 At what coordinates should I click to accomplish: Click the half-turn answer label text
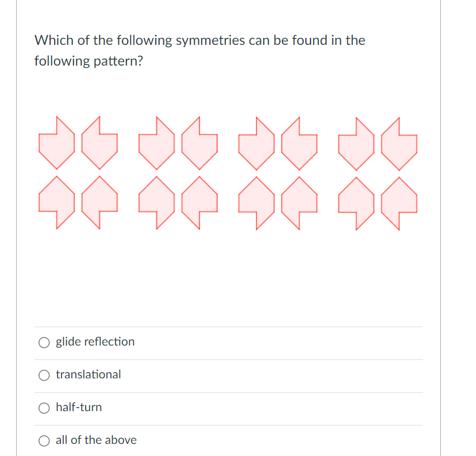79,407
